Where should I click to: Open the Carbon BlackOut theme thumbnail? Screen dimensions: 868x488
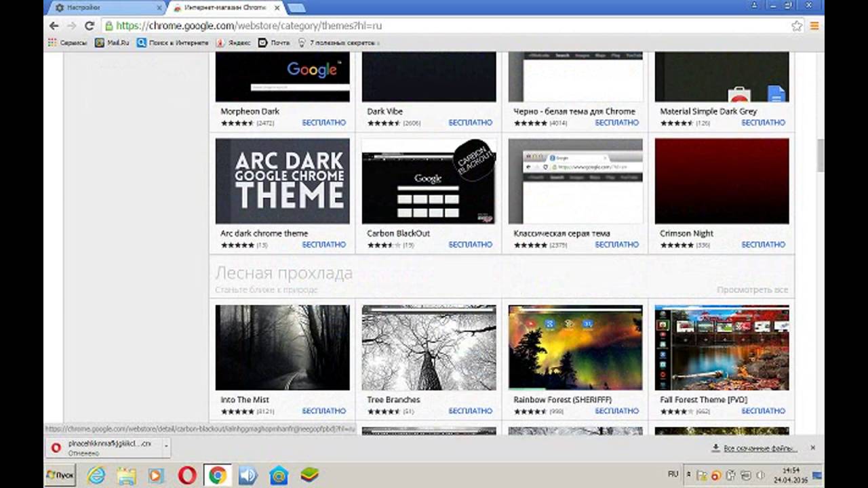tap(429, 181)
